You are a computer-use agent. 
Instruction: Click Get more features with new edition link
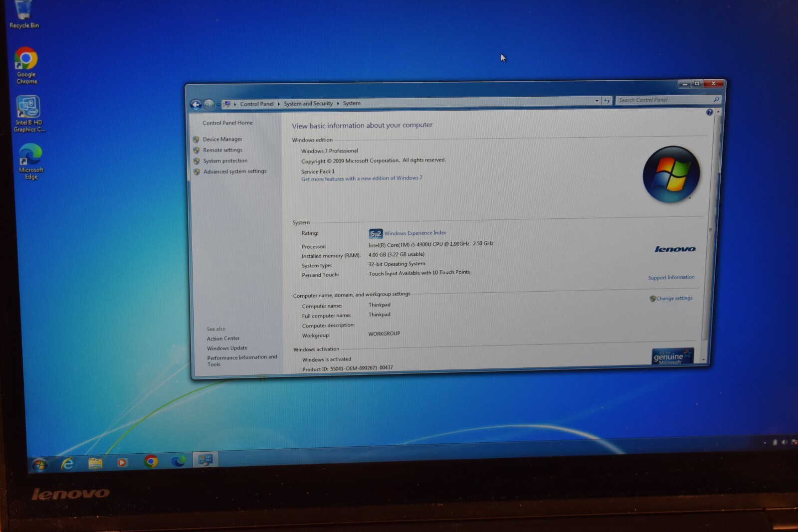[362, 178]
